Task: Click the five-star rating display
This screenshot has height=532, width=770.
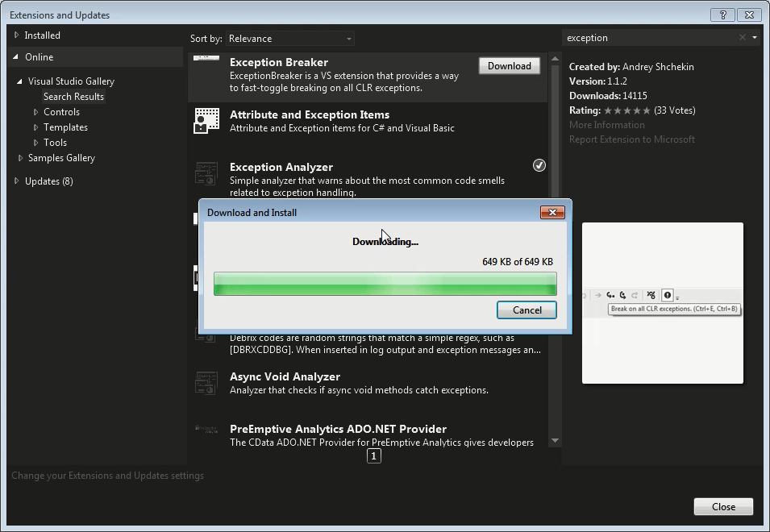Action: [x=627, y=110]
